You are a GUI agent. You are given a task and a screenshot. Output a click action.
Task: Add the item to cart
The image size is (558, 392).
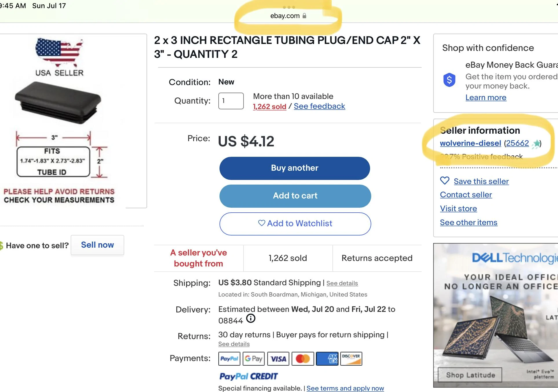295,196
